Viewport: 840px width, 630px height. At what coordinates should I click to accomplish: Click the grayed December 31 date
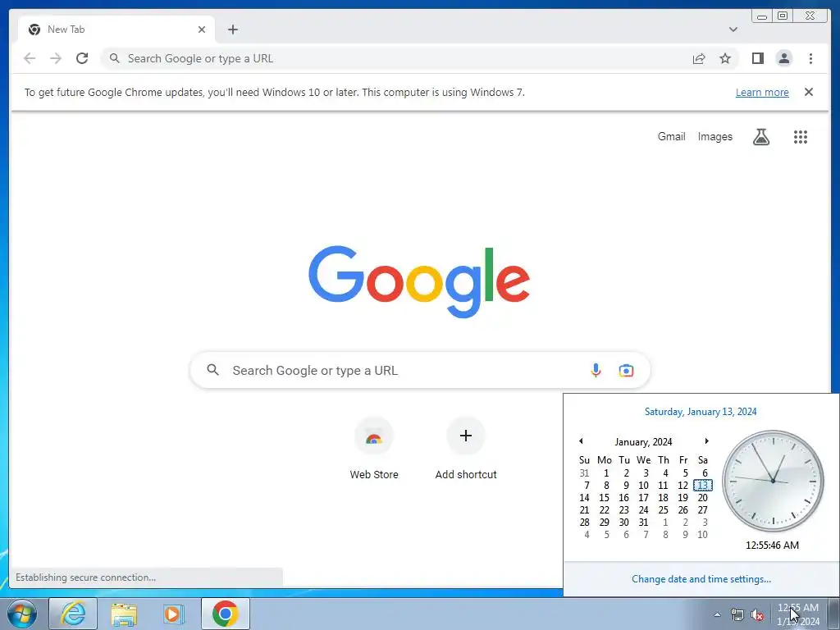click(x=584, y=473)
